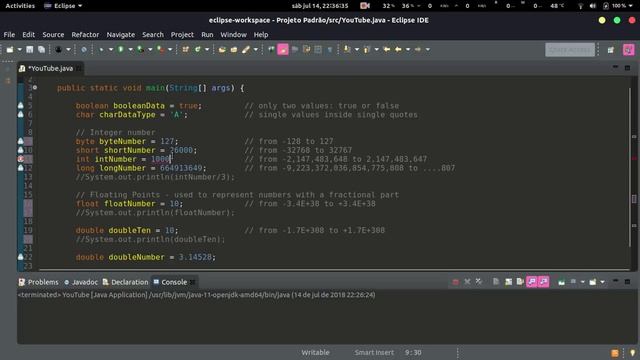Screen dimensions: 640x360
Task: Switch to the Declaration tab
Action: [125, 282]
